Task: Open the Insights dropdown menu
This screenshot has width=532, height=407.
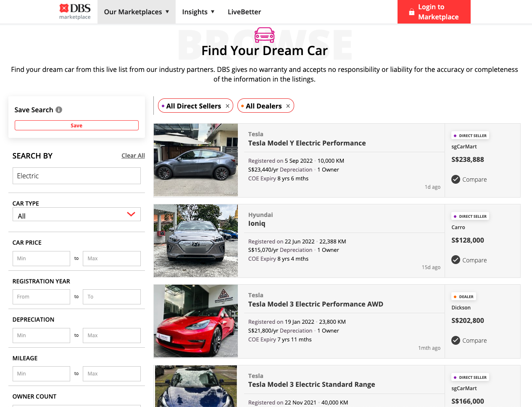Action: pyautogui.click(x=198, y=12)
